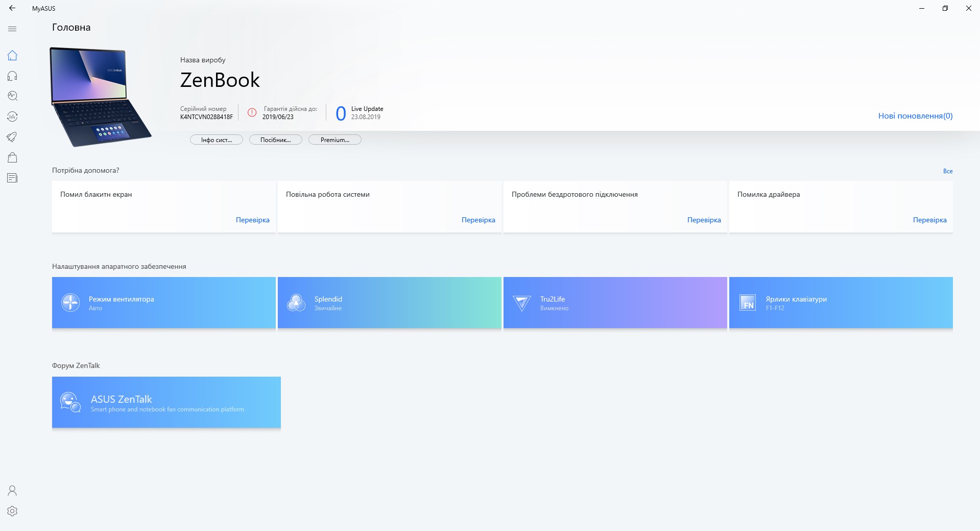Click the warranty date 2019/06/23
Viewport: 980px width, 531px height.
click(x=278, y=117)
